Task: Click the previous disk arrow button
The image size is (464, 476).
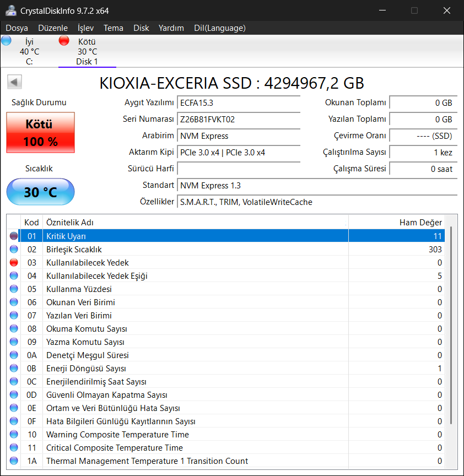Action: (14, 82)
